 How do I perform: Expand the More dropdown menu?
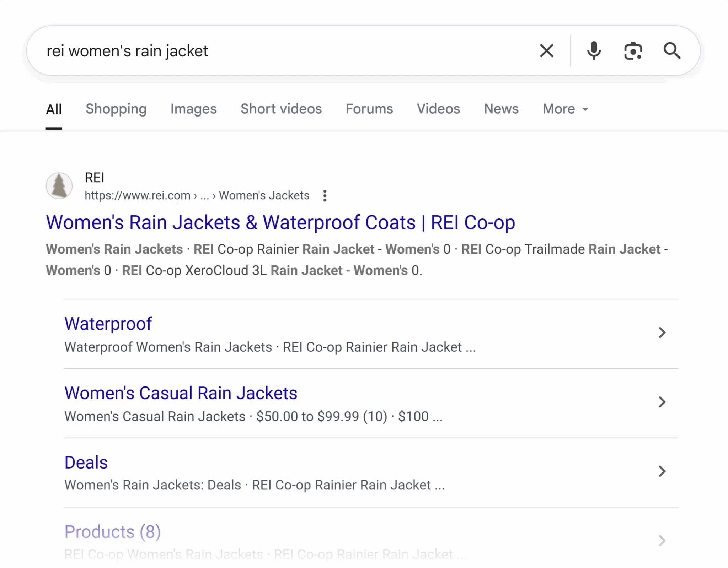566,109
